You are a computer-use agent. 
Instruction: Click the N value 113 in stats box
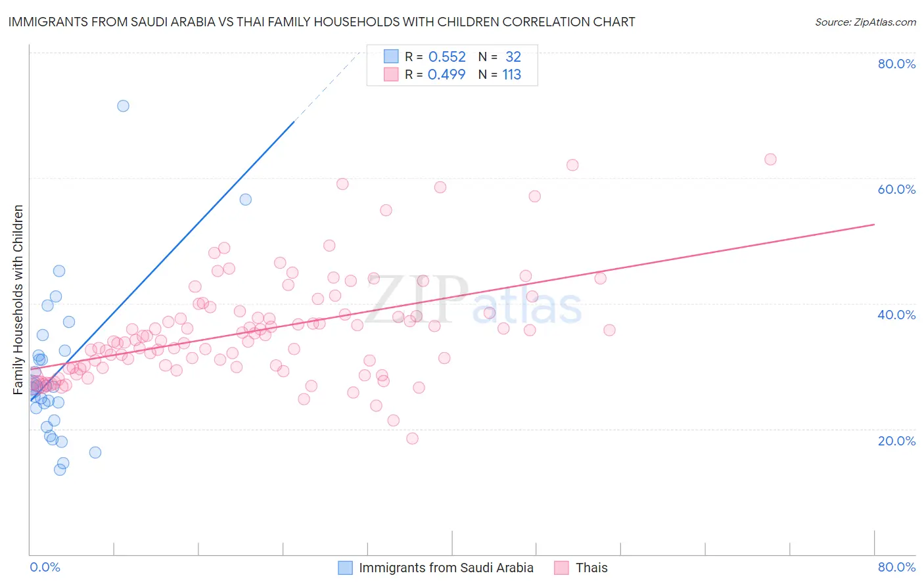(x=512, y=74)
